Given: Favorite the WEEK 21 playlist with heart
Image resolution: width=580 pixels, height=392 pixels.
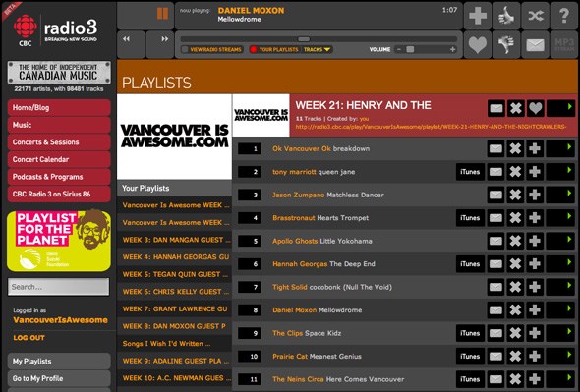Looking at the screenshot, I should tap(535, 108).
